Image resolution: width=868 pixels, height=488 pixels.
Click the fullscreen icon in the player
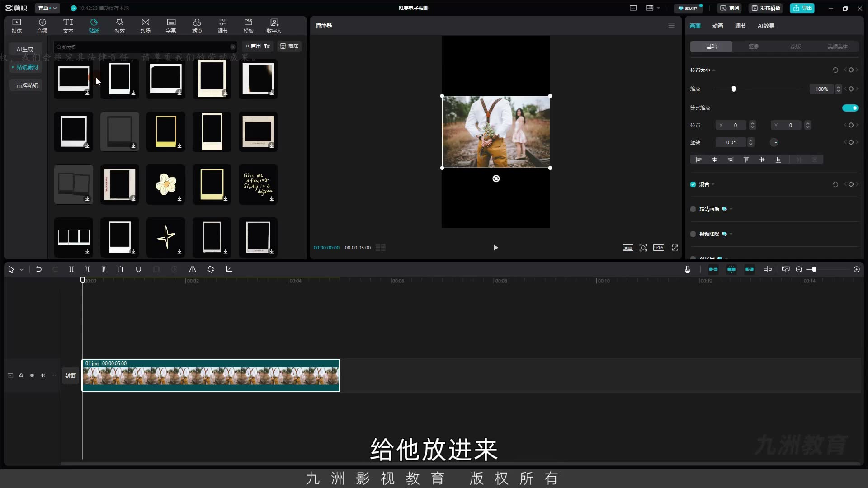(x=675, y=248)
